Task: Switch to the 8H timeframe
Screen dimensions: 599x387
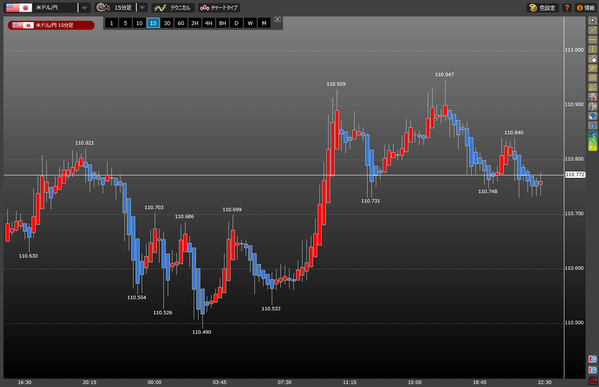Action: click(223, 23)
